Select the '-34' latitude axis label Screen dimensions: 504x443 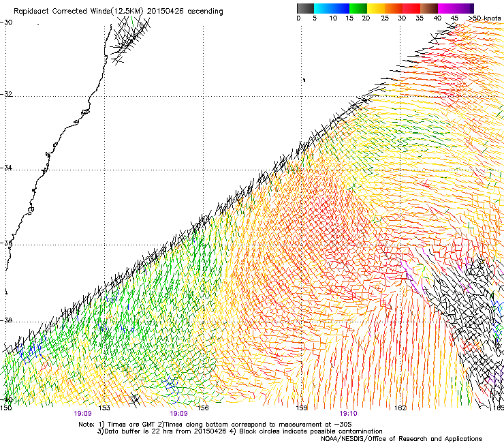point(6,168)
